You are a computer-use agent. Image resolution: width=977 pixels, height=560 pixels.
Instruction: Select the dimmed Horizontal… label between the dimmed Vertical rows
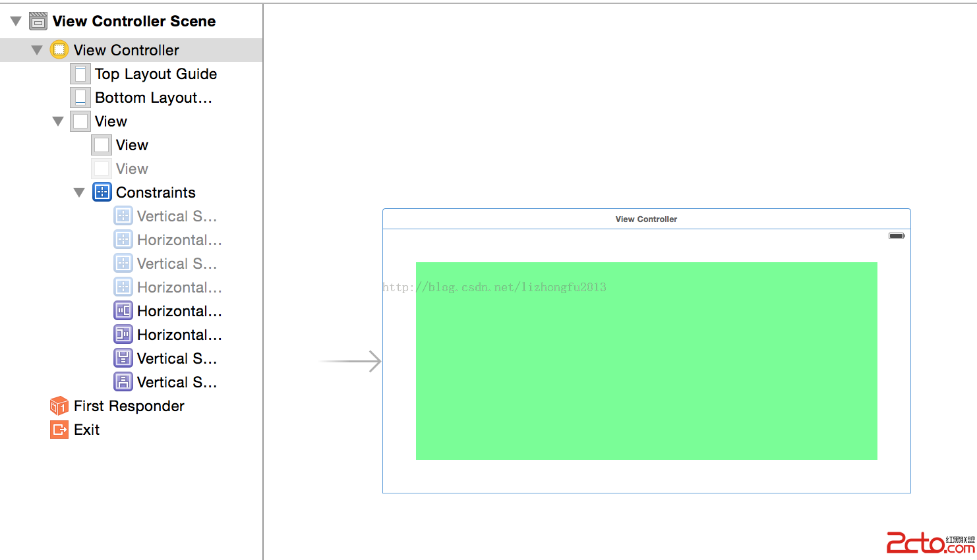(179, 240)
